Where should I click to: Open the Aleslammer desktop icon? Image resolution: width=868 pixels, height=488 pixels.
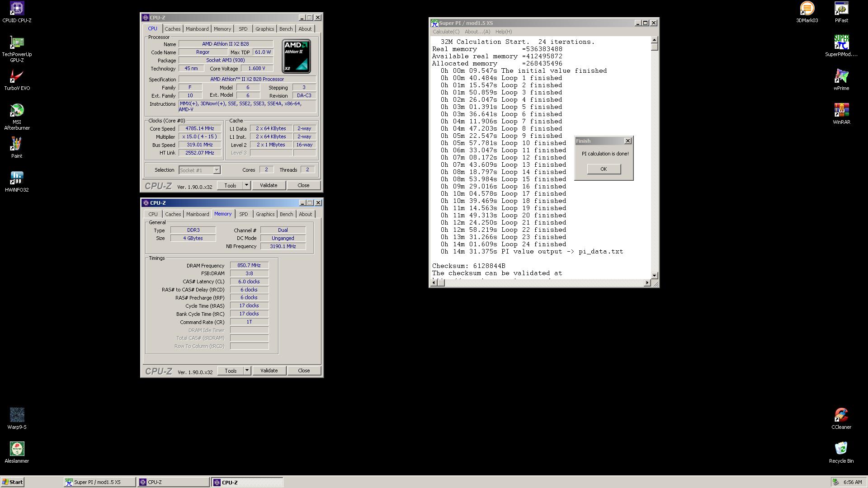17,453
